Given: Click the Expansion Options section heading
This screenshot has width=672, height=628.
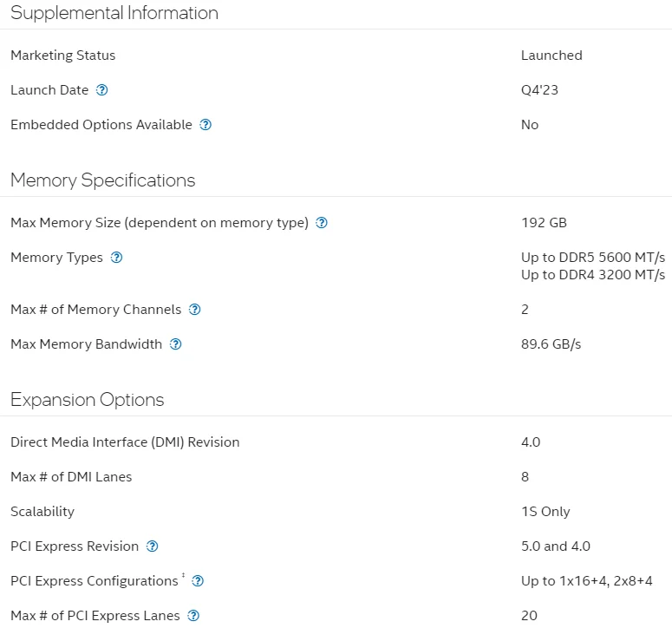Looking at the screenshot, I should (x=88, y=400).
